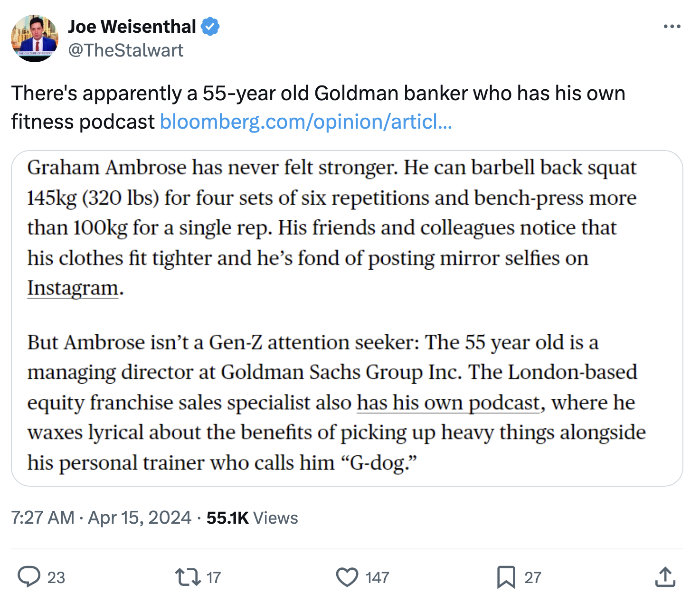This screenshot has height=603, width=700.
Task: Share the tweet via share icon
Action: coord(665,577)
